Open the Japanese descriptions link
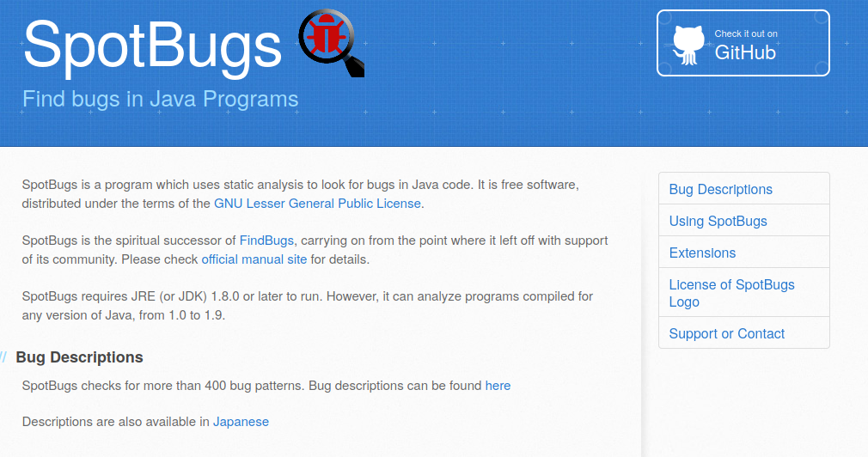The width and height of the screenshot is (868, 457). tap(241, 422)
